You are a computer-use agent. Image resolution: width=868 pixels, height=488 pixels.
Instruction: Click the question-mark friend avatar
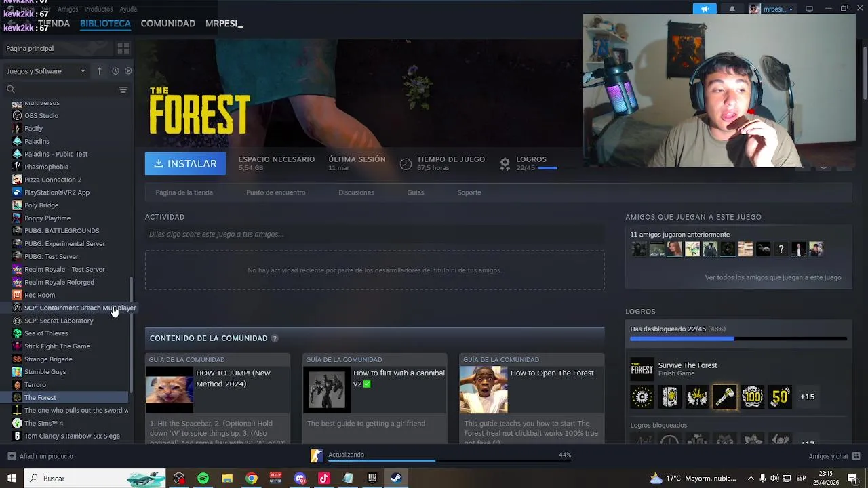781,249
